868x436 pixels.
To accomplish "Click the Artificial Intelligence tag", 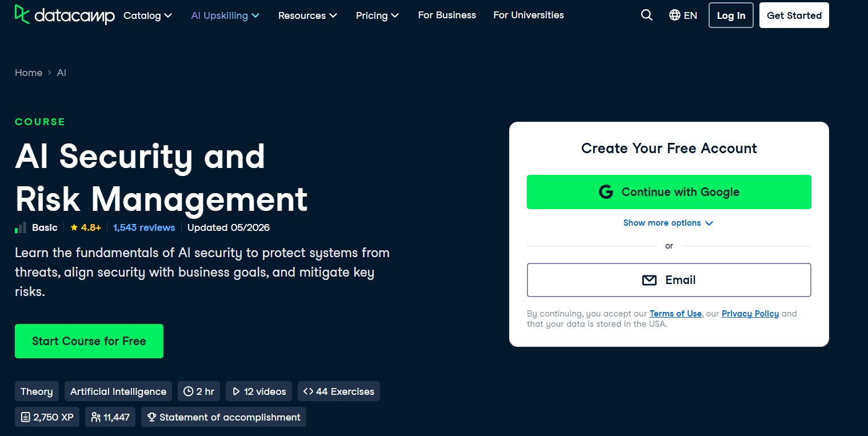I will [118, 391].
